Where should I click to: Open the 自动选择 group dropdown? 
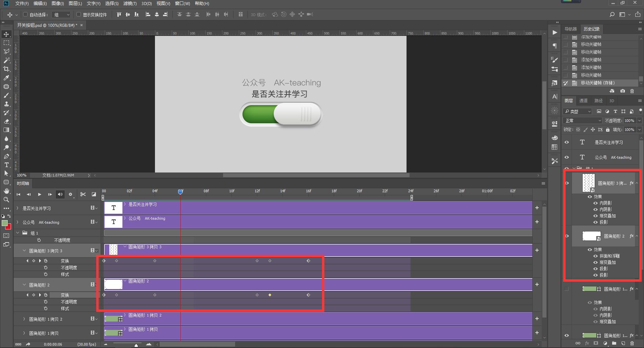(61, 14)
